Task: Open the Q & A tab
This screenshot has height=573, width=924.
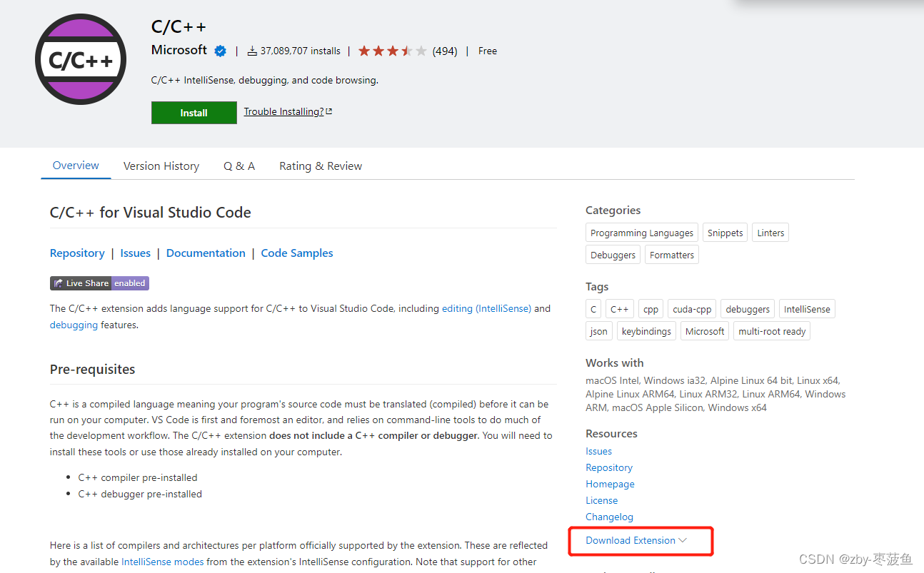Action: click(x=239, y=166)
